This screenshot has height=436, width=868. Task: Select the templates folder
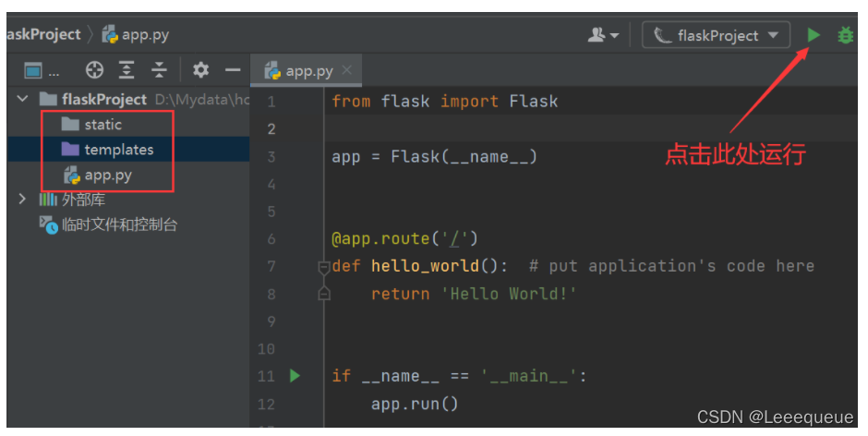[x=107, y=150]
